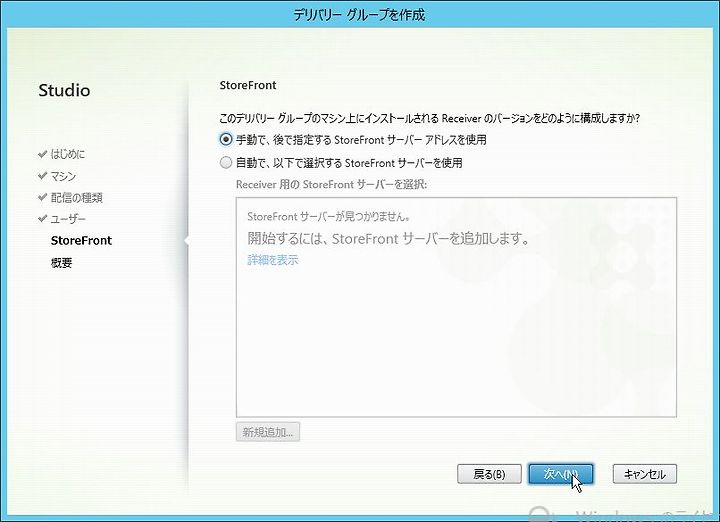
Task: Click the 新規追加... button
Action: coord(268,432)
